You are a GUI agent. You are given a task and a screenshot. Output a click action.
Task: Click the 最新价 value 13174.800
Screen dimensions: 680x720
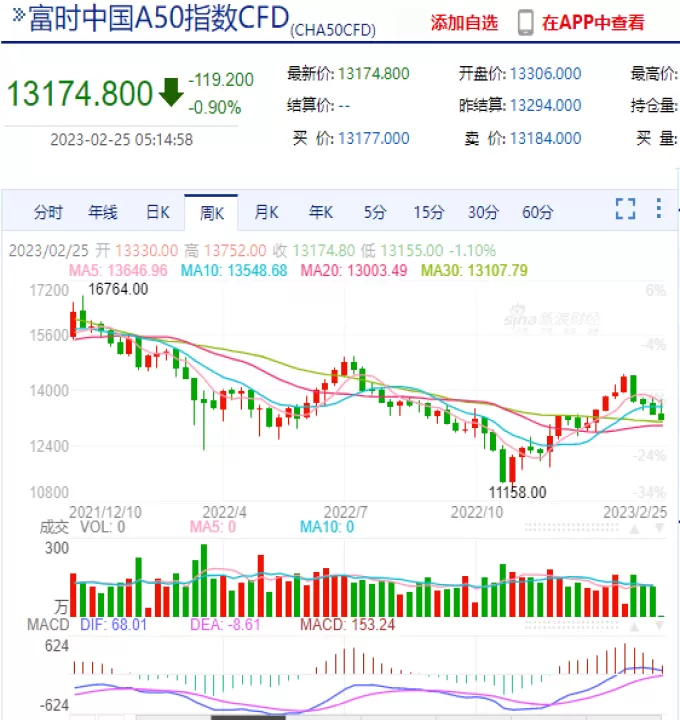(374, 73)
